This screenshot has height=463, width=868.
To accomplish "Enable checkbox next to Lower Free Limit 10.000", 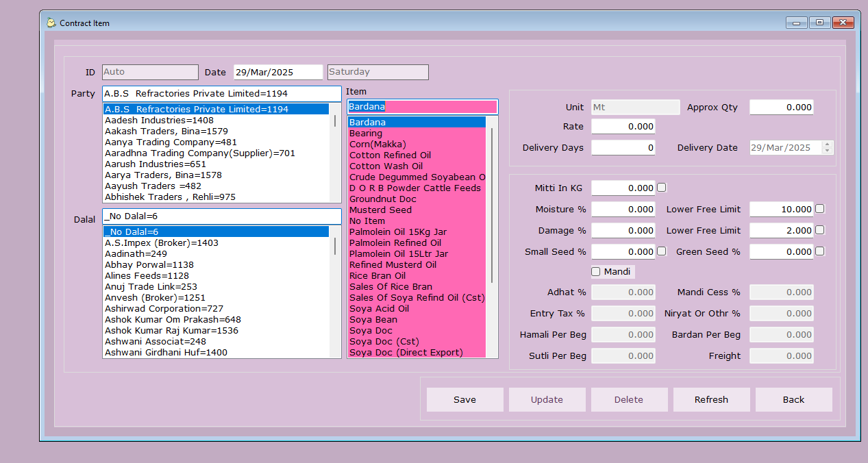I will pos(819,209).
